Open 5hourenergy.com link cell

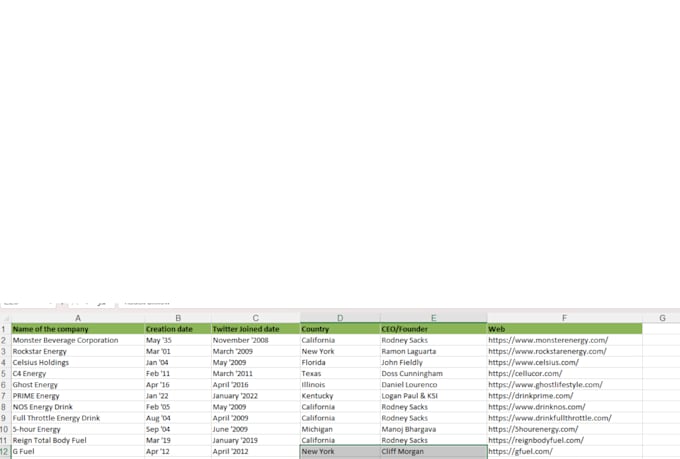tap(565, 429)
